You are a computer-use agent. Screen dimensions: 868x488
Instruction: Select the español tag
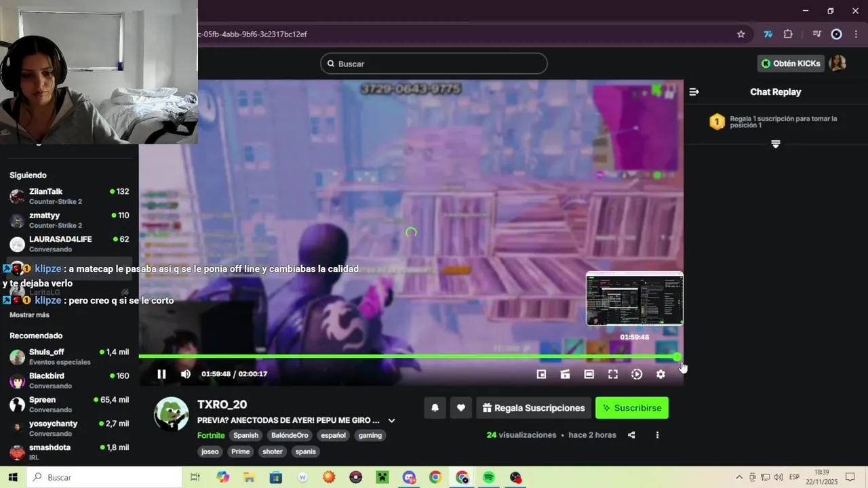(x=333, y=435)
